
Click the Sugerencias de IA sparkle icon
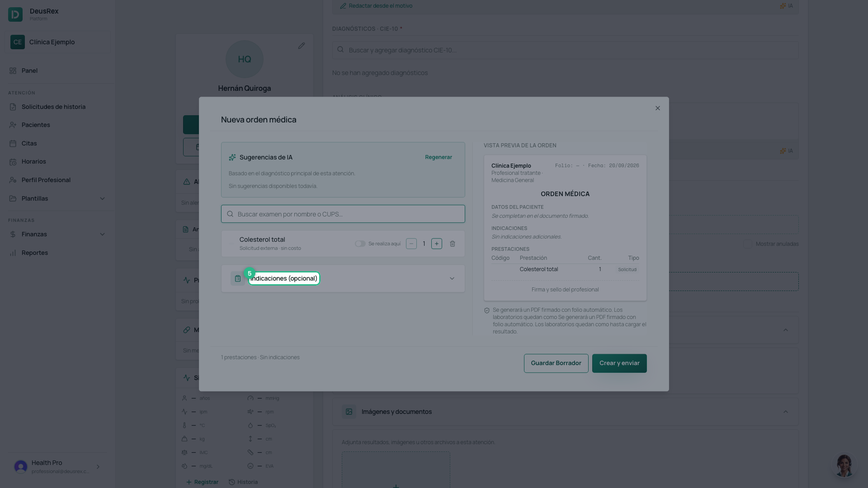(232, 157)
